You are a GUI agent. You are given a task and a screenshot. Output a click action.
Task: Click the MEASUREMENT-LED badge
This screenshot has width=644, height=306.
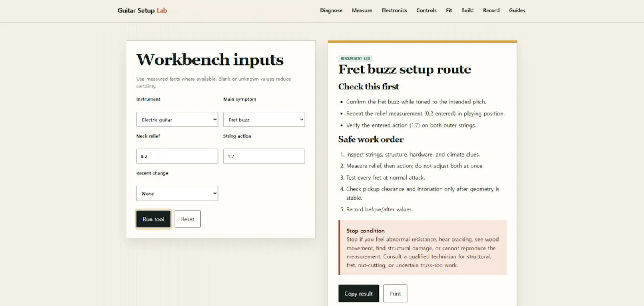pos(355,58)
